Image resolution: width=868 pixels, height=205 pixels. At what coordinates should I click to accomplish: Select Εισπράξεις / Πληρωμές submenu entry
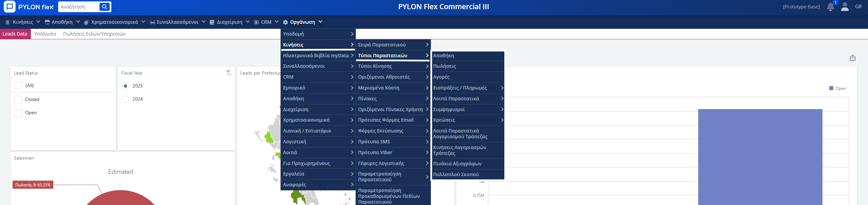coord(468,88)
